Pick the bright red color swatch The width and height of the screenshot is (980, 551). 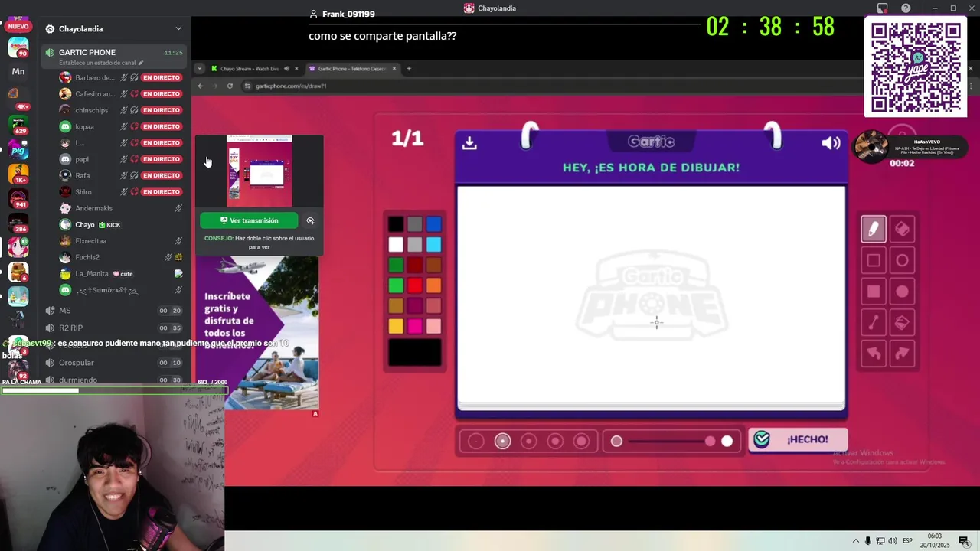[x=414, y=285]
